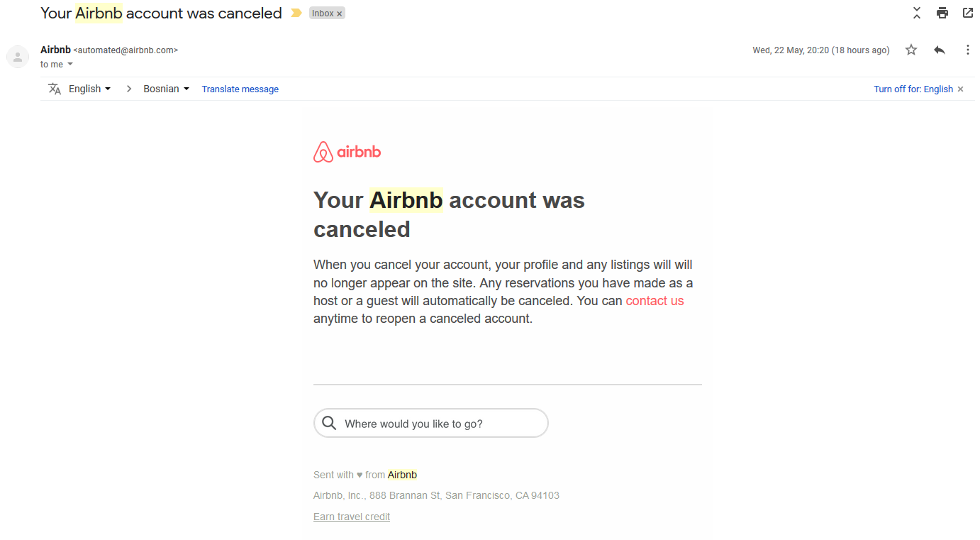Click the reply arrow icon
The height and width of the screenshot is (540, 980).
click(940, 50)
